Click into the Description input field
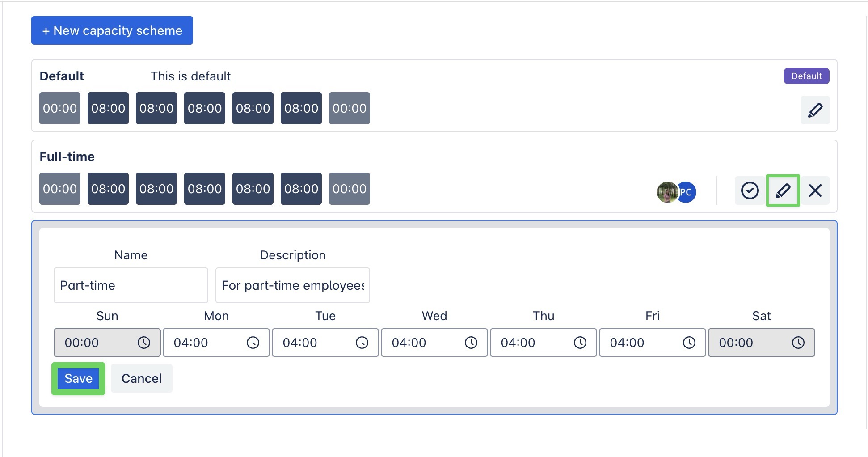The image size is (868, 457). [x=292, y=285]
